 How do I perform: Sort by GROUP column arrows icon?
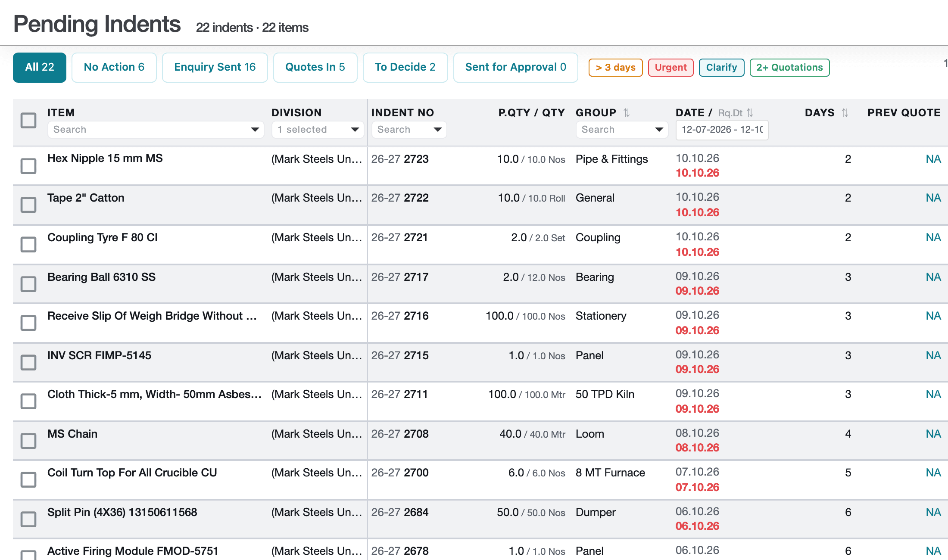pyautogui.click(x=627, y=113)
